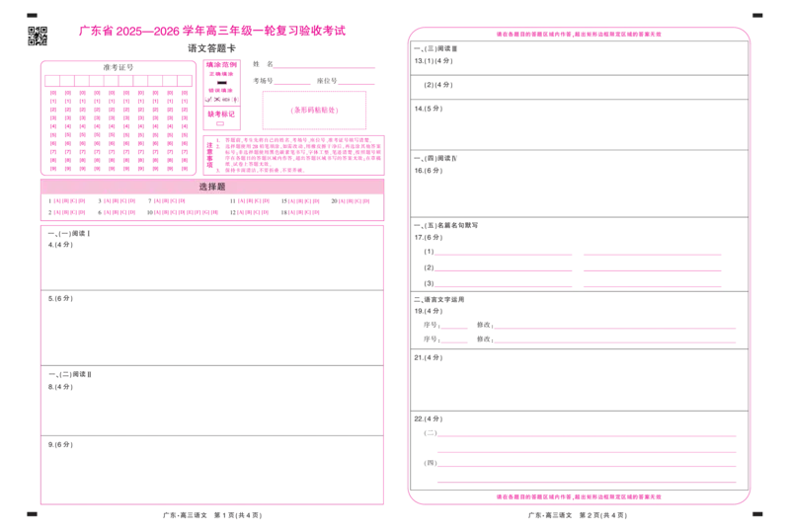Image resolution: width=790 pixels, height=532 pixels.
Task: Select the rightmost pink box in the 选择题 row
Action: tap(355, 202)
